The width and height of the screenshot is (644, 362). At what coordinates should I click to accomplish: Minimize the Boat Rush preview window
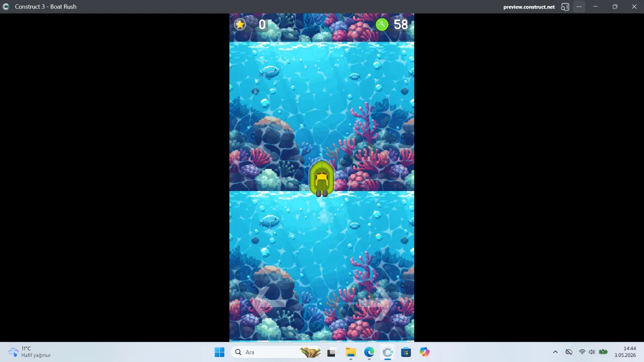point(595,7)
